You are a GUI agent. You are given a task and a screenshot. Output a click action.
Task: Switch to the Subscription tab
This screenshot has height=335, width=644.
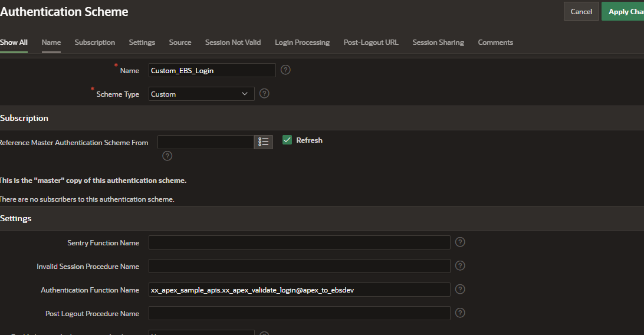coord(95,42)
